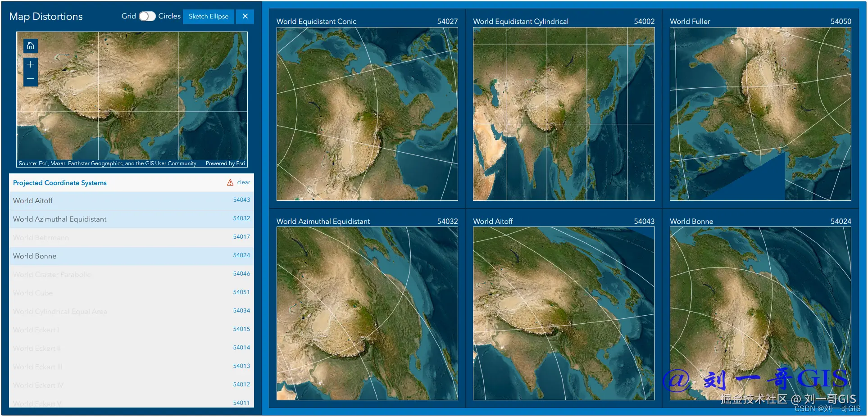Click the warning triangle icon
The image size is (868, 417).
pyautogui.click(x=230, y=182)
